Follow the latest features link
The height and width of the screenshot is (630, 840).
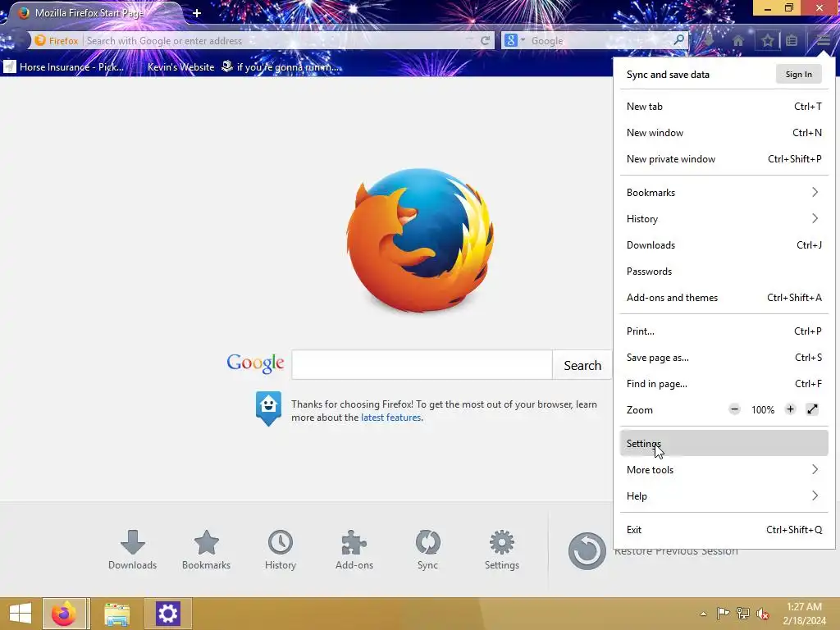click(391, 418)
